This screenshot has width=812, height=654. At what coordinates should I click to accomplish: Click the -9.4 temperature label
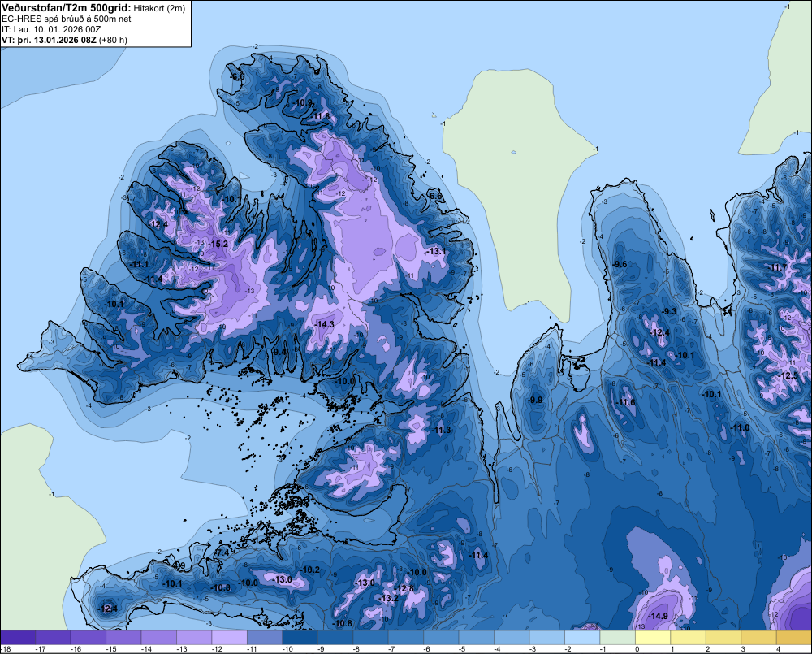(x=279, y=352)
